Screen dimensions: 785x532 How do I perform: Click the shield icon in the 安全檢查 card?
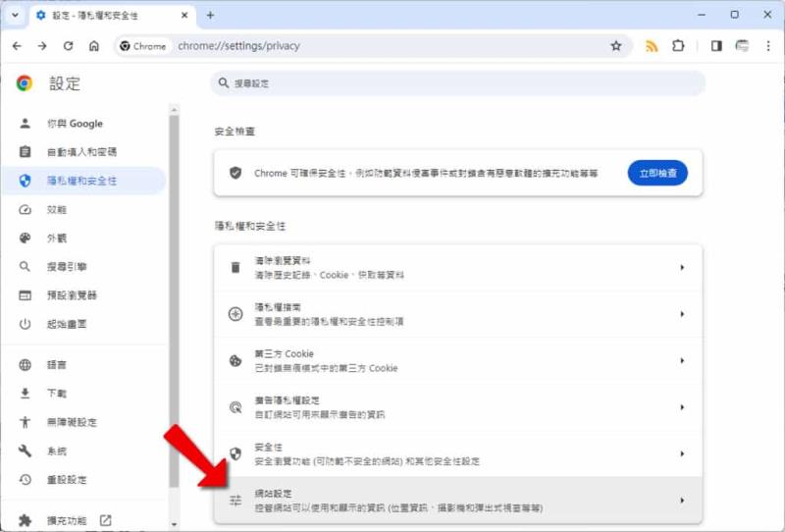click(235, 173)
